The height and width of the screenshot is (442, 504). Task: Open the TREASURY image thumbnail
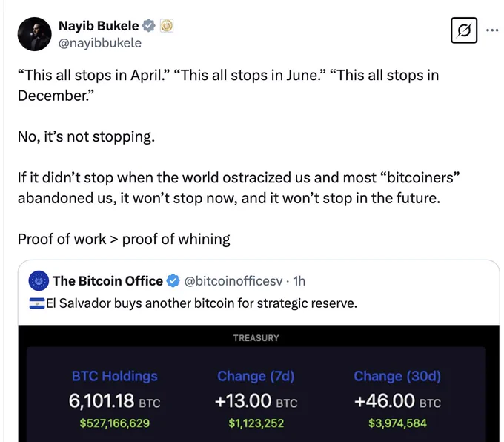click(x=259, y=383)
